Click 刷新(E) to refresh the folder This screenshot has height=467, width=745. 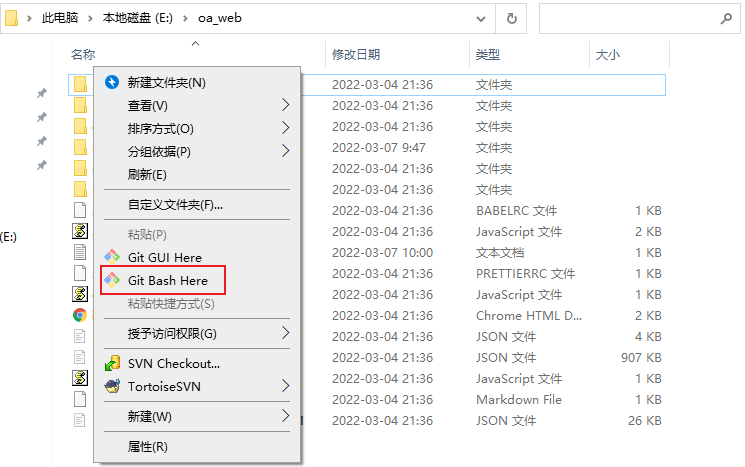(x=147, y=174)
